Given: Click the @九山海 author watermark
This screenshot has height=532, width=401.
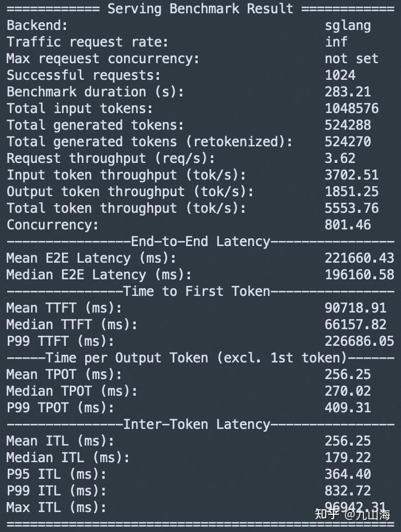Looking at the screenshot, I should pyautogui.click(x=368, y=514).
